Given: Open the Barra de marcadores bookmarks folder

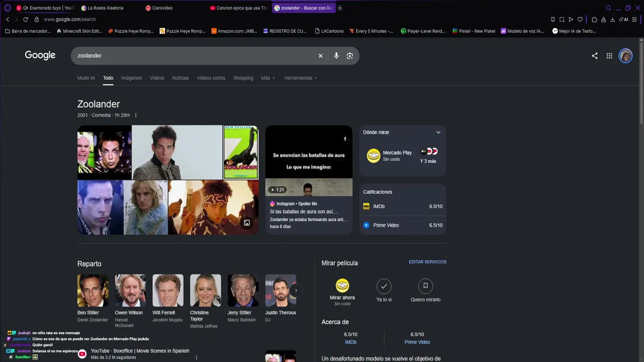Looking at the screenshot, I should tap(28, 31).
